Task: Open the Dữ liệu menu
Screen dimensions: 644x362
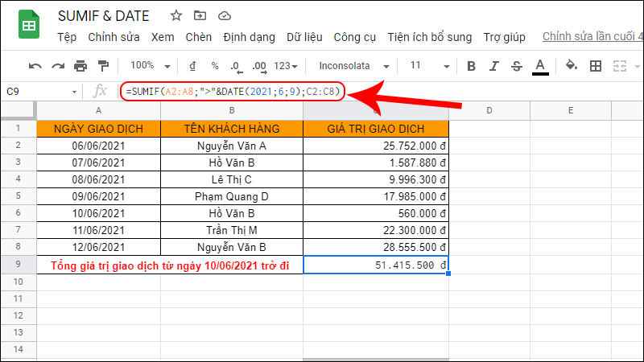Action: click(x=304, y=37)
